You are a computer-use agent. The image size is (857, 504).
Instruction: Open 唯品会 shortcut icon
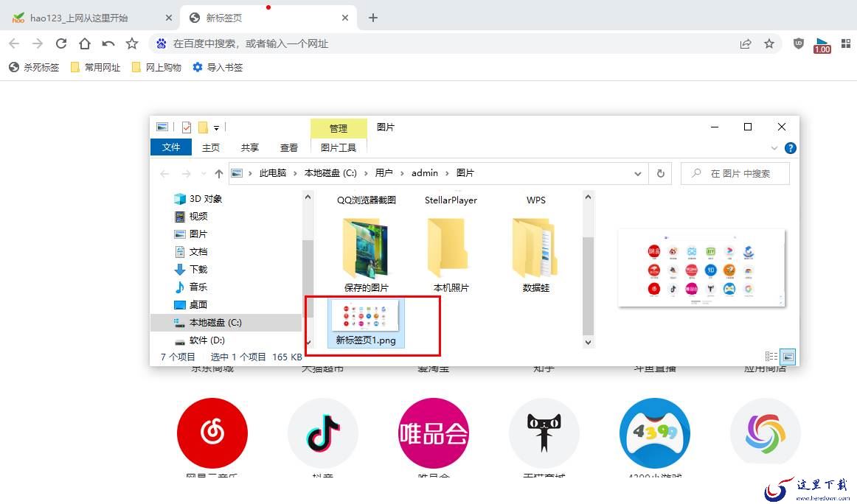coord(434,433)
